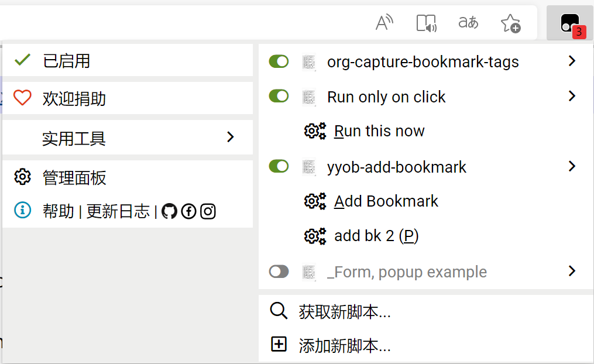This screenshot has width=594, height=364.
Task: Expand yyob-add-bookmark options chevron
Action: click(572, 166)
